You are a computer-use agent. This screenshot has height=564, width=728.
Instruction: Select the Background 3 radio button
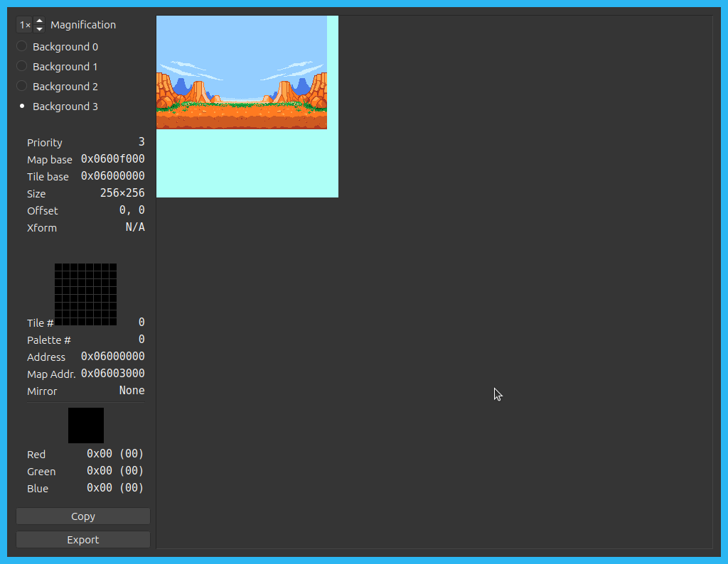[x=22, y=107]
